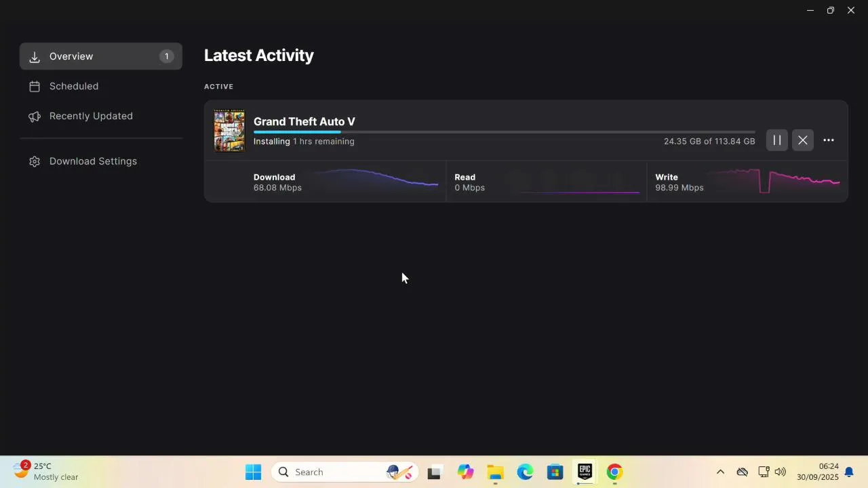Open the Windows Start menu
The height and width of the screenshot is (488, 868).
[x=253, y=472]
